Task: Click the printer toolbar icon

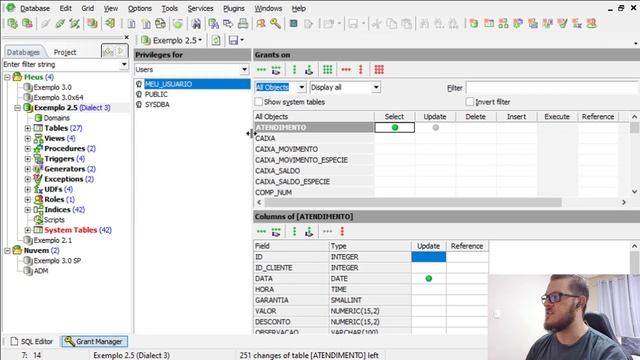Action: click(x=243, y=23)
